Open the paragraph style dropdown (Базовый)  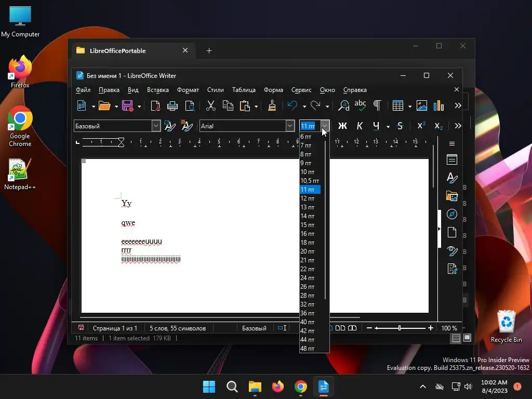(156, 126)
